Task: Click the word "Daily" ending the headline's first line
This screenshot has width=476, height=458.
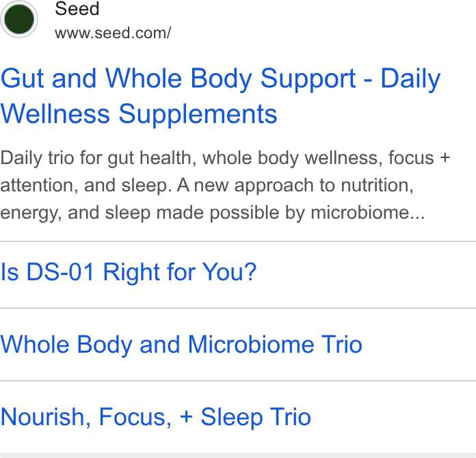Action: pos(410,79)
